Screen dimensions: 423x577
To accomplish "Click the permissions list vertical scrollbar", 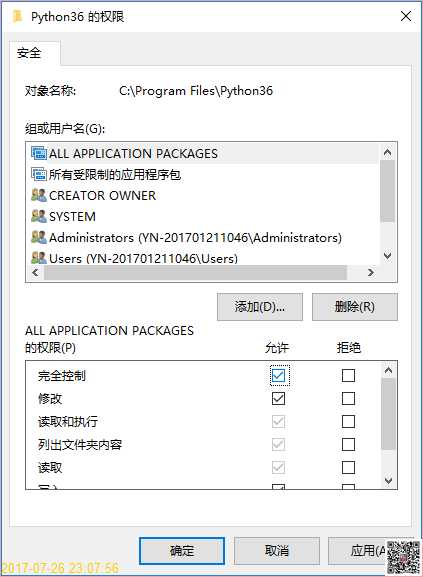I will pyautogui.click(x=388, y=414).
